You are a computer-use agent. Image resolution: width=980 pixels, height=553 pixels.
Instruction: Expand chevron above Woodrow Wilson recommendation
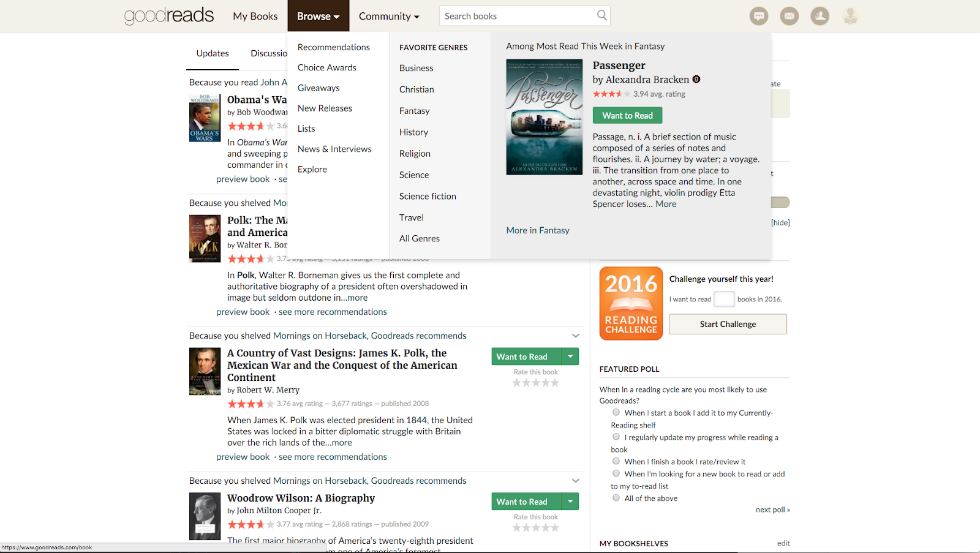pos(576,481)
